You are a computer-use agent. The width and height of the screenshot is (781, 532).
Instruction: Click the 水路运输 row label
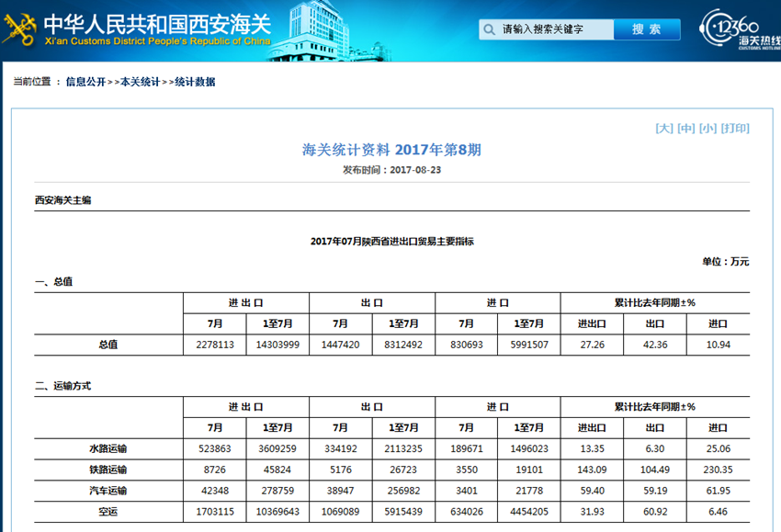coord(108,448)
